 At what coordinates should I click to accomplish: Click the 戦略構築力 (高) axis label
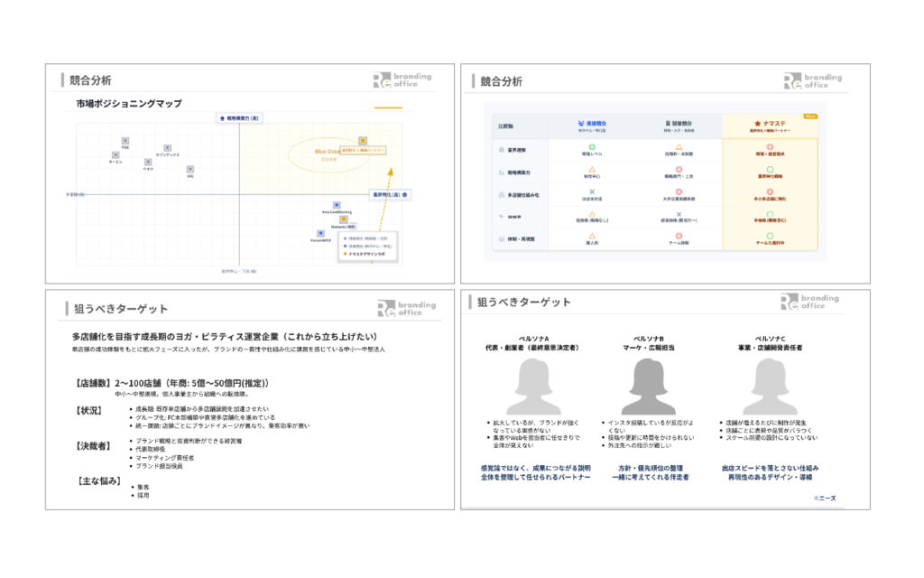(x=239, y=118)
